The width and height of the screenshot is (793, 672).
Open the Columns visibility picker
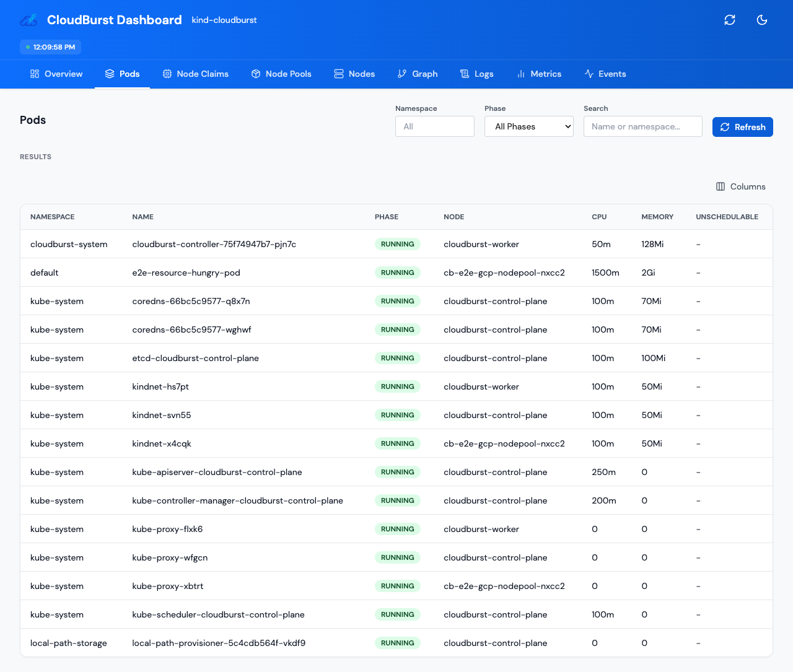click(740, 186)
